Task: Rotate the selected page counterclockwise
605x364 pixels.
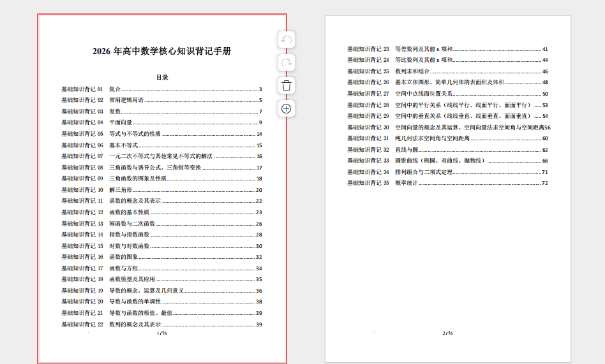Action: [287, 40]
